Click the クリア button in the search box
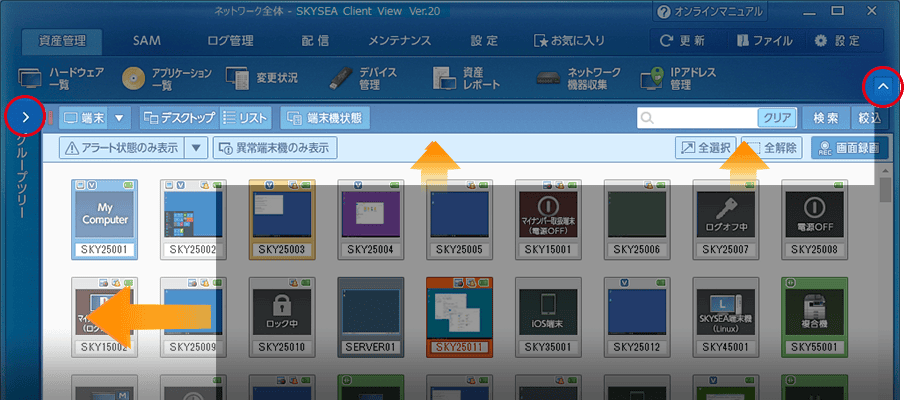Image resolution: width=905 pixels, height=400 pixels. click(777, 118)
